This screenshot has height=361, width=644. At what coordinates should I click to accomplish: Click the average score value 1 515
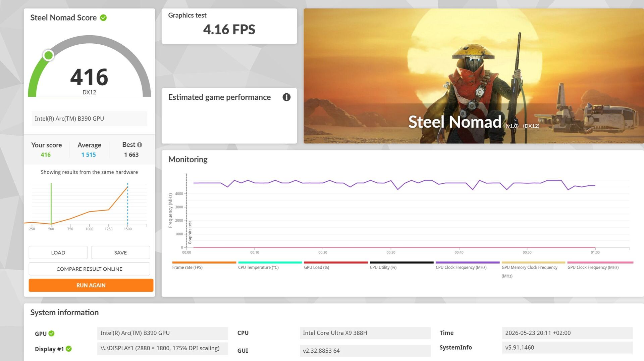[89, 155]
